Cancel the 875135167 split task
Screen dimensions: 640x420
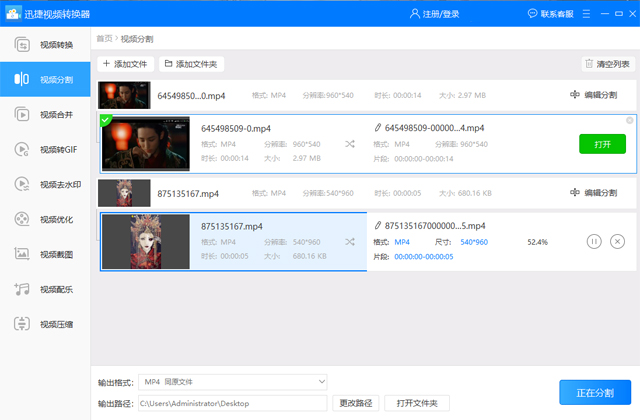(x=618, y=242)
